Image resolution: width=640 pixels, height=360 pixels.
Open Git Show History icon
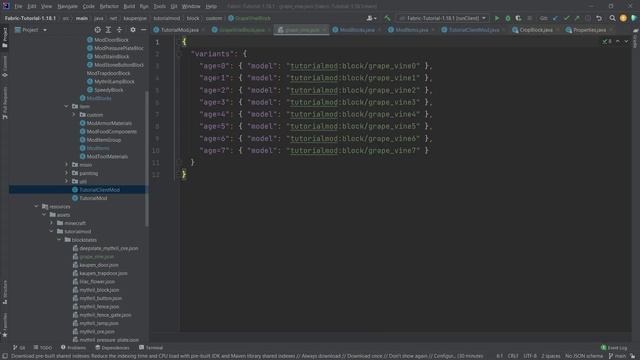588,18
